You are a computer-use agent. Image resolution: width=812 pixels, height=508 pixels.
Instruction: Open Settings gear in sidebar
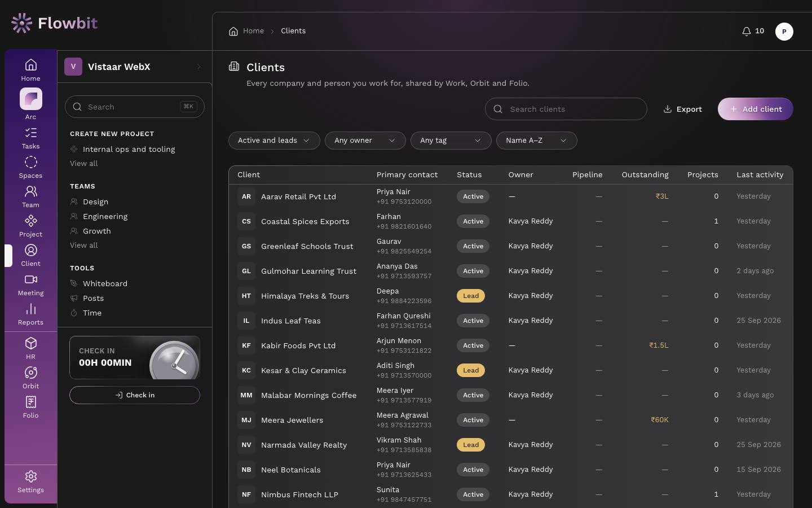pyautogui.click(x=31, y=476)
